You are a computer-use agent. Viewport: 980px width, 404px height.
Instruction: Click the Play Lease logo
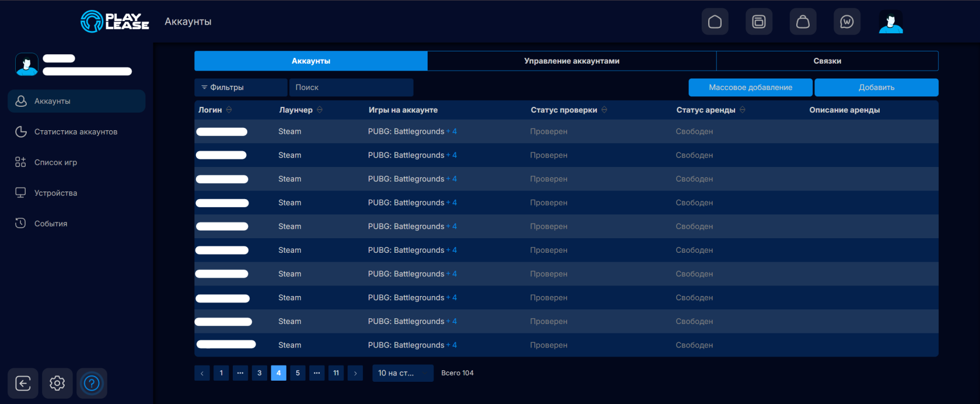click(x=114, y=22)
